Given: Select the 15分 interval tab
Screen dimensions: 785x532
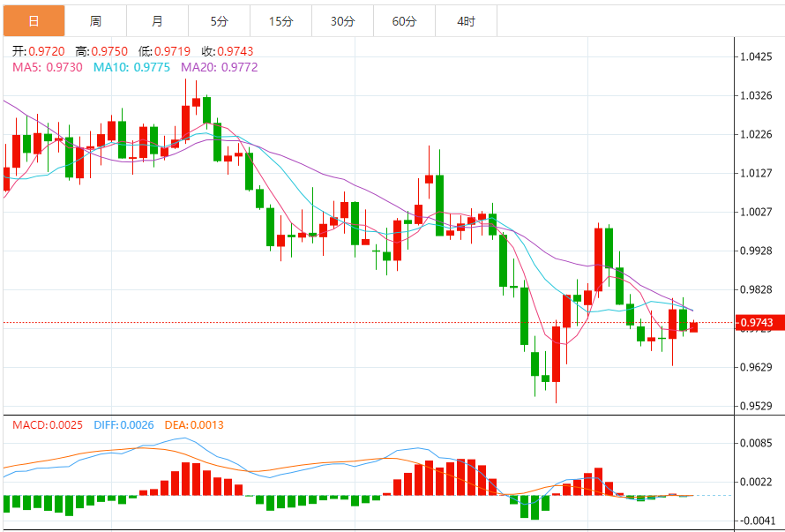Looking at the screenshot, I should point(280,20).
